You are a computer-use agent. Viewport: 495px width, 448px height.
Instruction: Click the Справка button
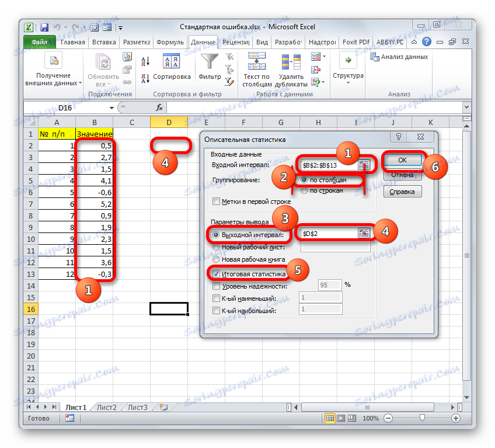(x=402, y=192)
